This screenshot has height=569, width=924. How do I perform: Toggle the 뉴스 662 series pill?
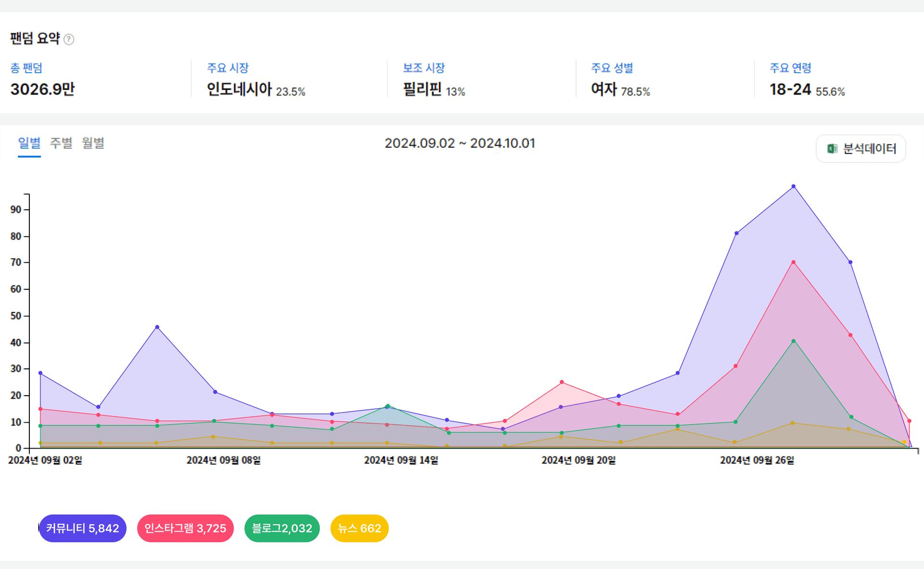point(359,528)
